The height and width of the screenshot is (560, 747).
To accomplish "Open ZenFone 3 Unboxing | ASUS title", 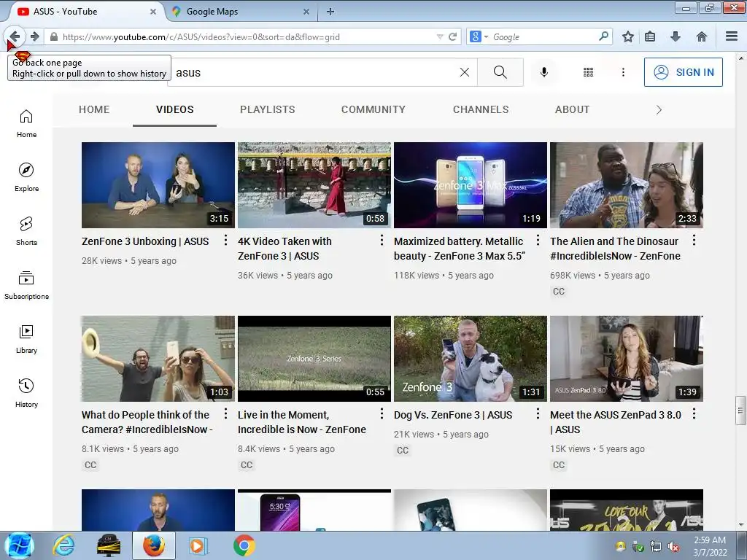I will tap(145, 241).
